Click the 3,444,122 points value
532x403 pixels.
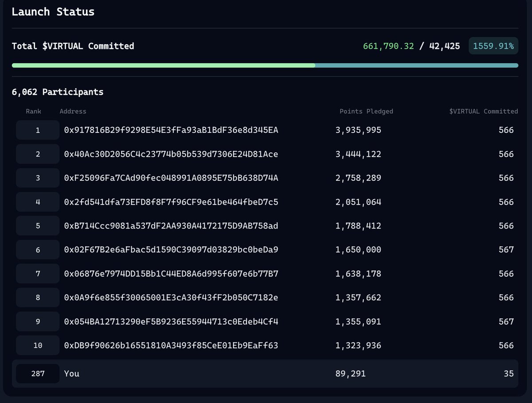click(x=358, y=154)
